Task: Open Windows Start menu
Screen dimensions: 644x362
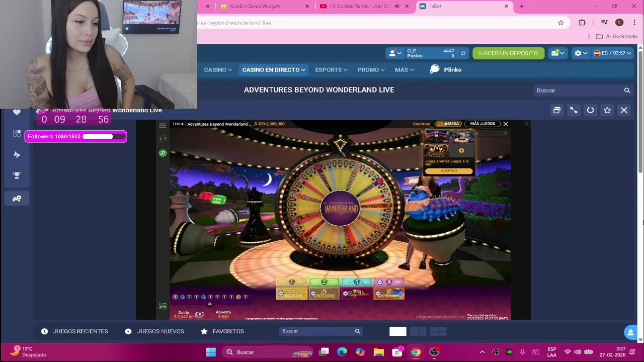Action: [x=211, y=352]
